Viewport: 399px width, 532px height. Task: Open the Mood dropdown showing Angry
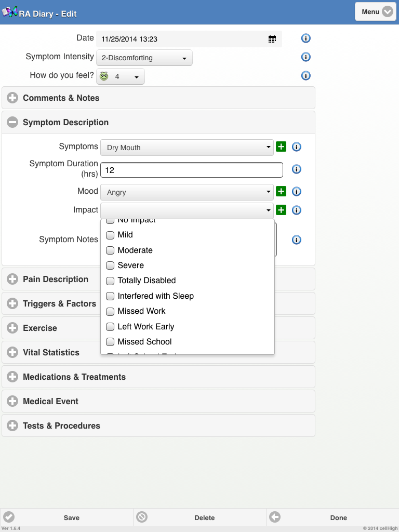[x=187, y=192]
